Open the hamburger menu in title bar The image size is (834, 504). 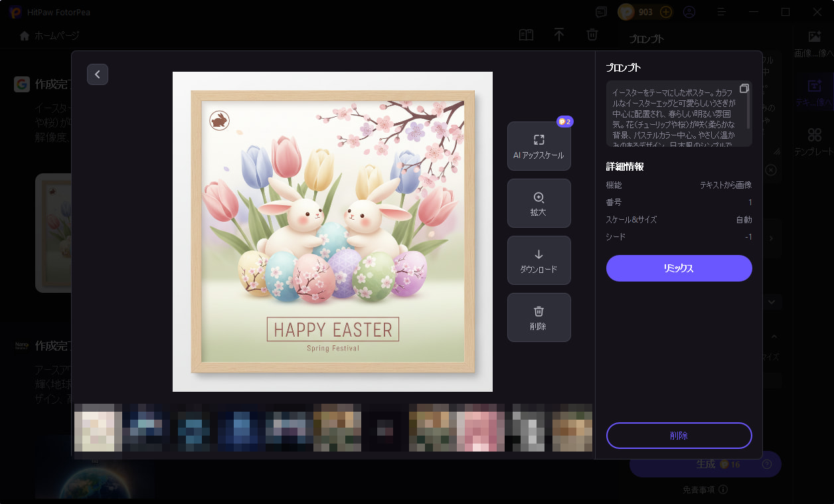pyautogui.click(x=722, y=12)
